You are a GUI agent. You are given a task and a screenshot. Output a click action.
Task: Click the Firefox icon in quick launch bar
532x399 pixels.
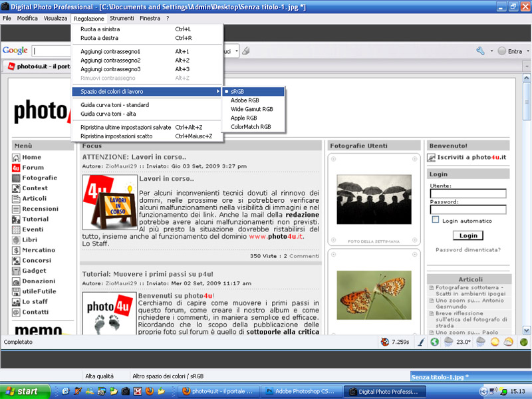[x=149, y=391]
